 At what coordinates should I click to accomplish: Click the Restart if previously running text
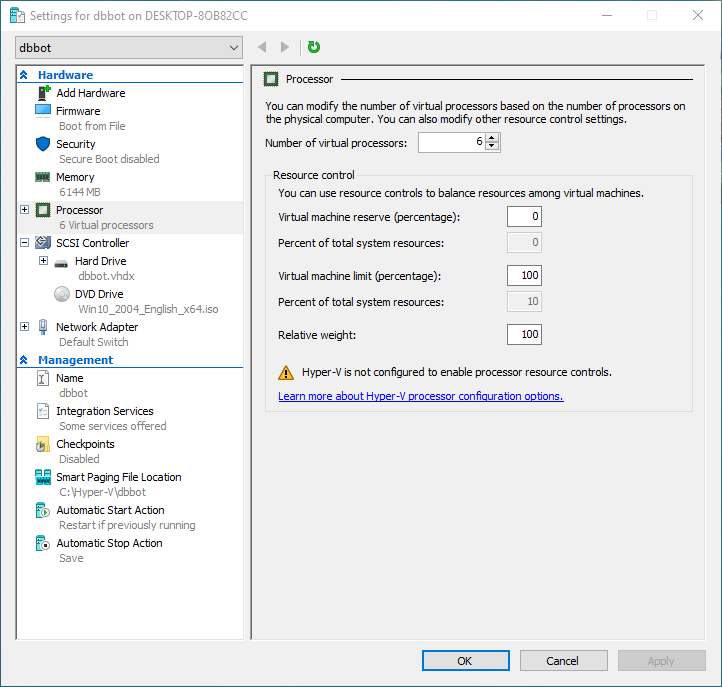pyautogui.click(x=127, y=525)
